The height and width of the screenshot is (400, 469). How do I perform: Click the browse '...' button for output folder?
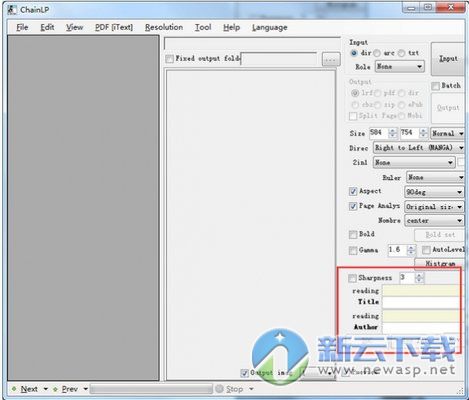pyautogui.click(x=331, y=60)
